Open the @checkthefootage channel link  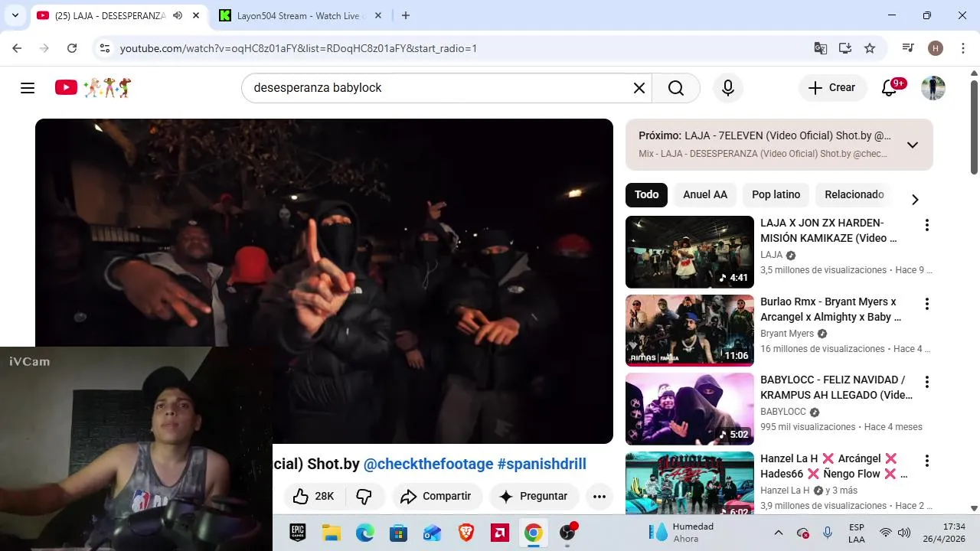click(429, 464)
